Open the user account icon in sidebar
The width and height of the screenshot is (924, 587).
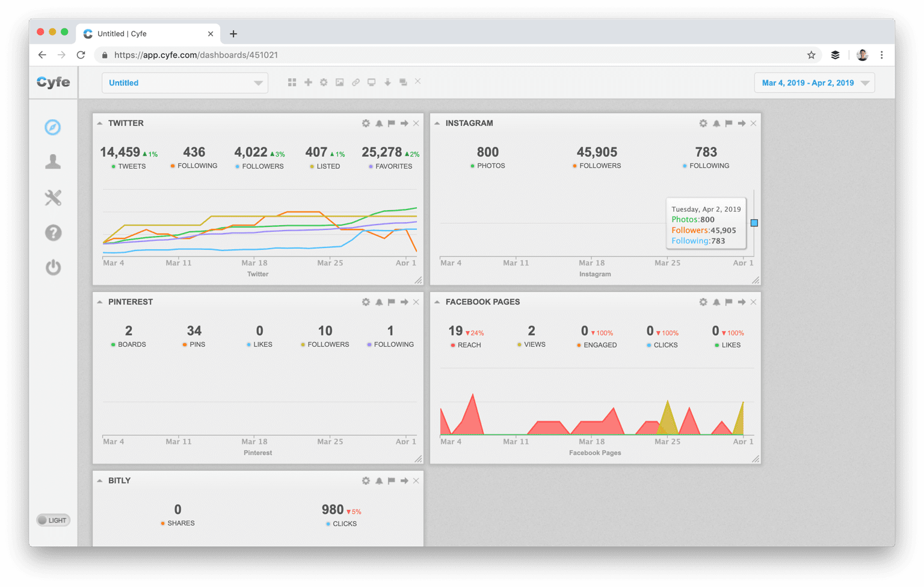53,161
